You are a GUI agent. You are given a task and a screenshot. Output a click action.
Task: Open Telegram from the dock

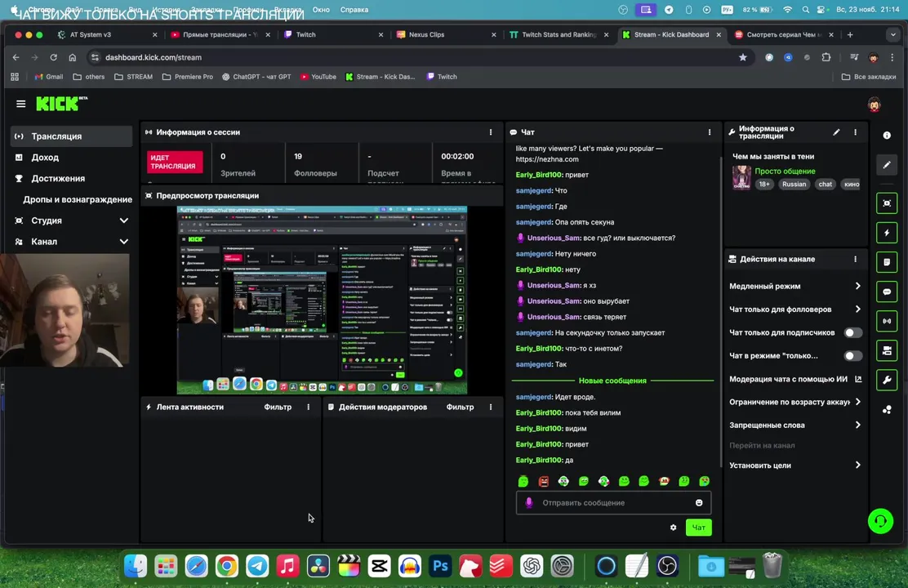point(257,566)
